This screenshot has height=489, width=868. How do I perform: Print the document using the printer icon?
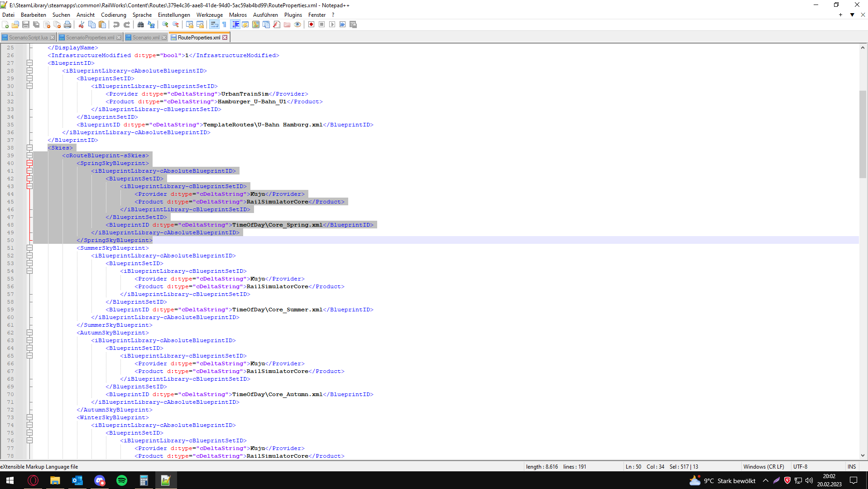67,24
